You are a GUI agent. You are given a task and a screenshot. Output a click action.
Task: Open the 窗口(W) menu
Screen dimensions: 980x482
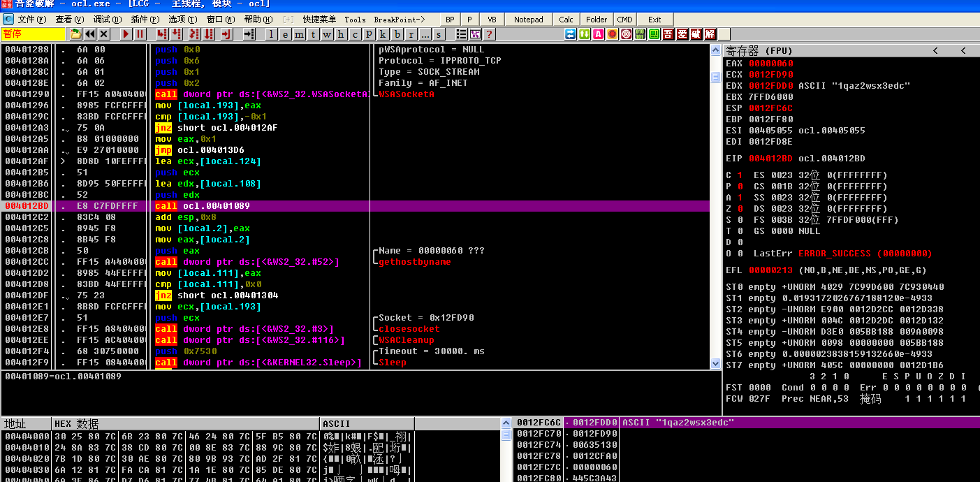coord(221,20)
